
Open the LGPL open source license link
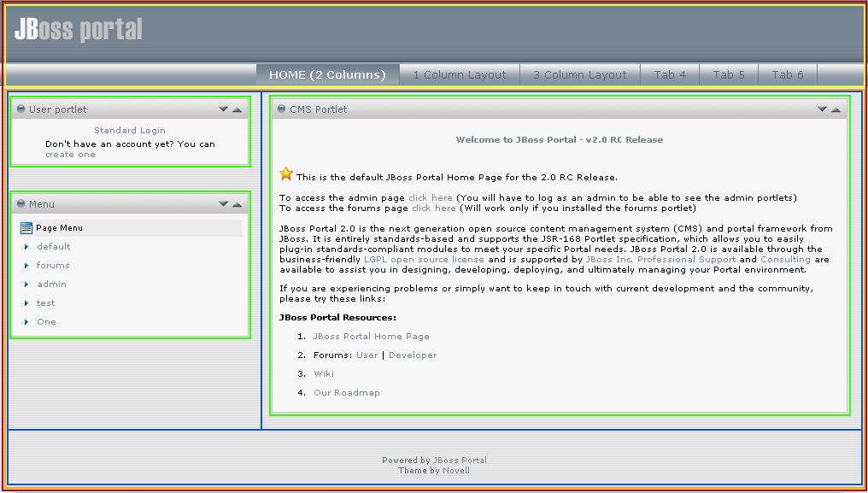click(x=424, y=260)
